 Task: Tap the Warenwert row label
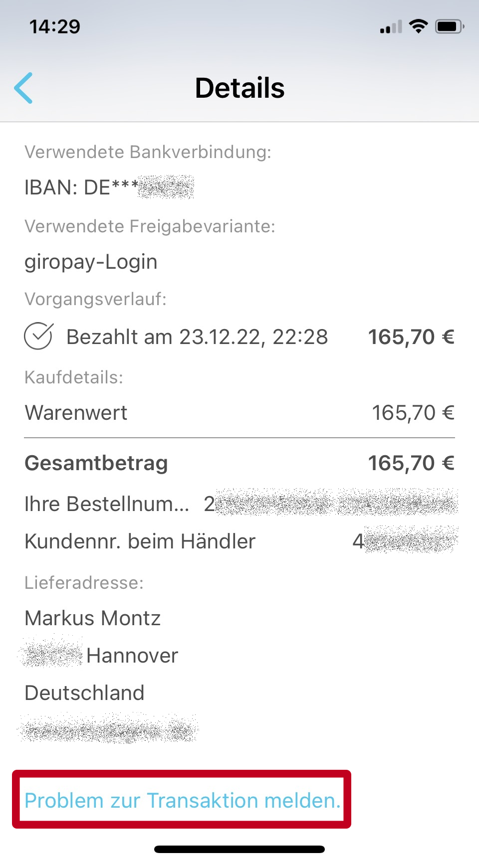(76, 413)
